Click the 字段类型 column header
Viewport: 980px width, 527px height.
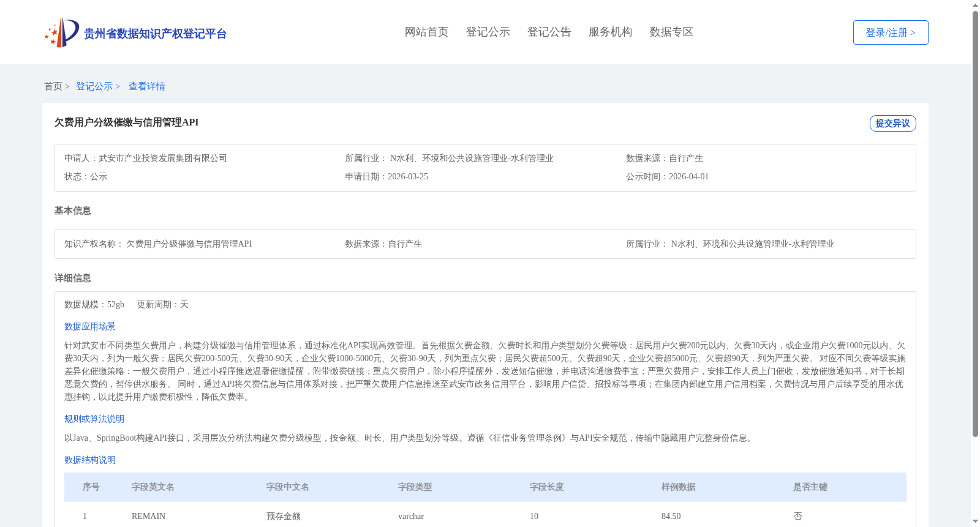click(x=415, y=487)
